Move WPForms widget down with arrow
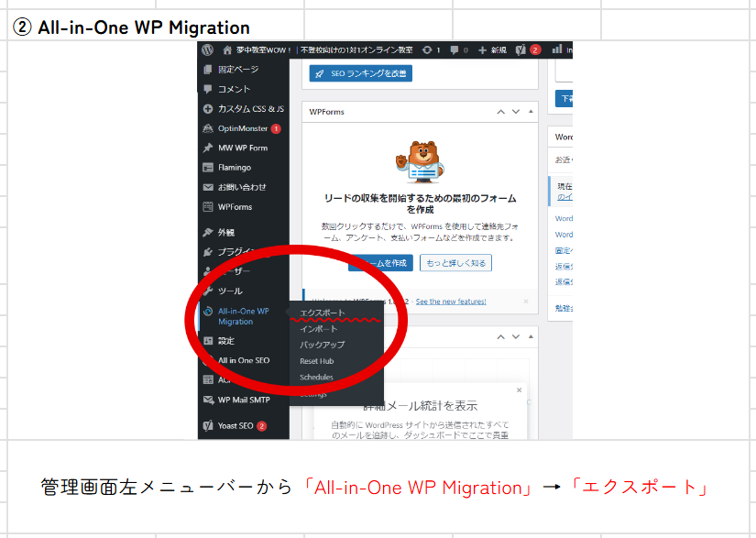This screenshot has width=756, height=538. [515, 112]
